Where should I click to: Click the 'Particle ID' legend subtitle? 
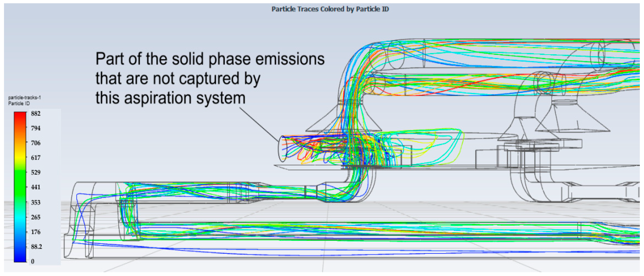(19, 103)
